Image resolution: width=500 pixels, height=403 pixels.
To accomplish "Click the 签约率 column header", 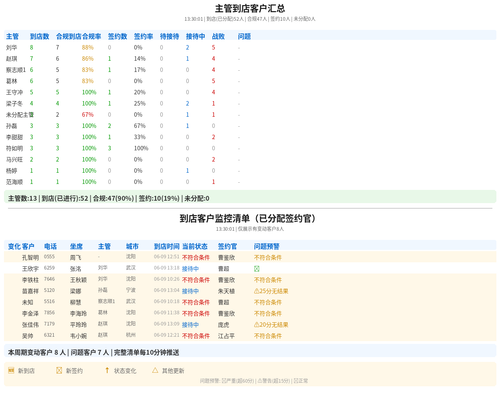I will point(143,36).
